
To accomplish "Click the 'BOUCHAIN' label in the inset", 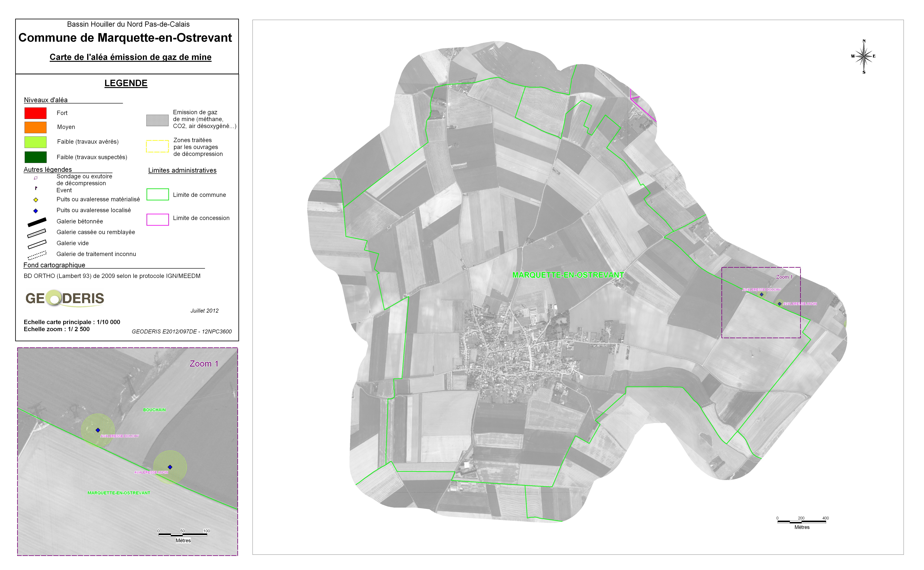I will (x=154, y=410).
